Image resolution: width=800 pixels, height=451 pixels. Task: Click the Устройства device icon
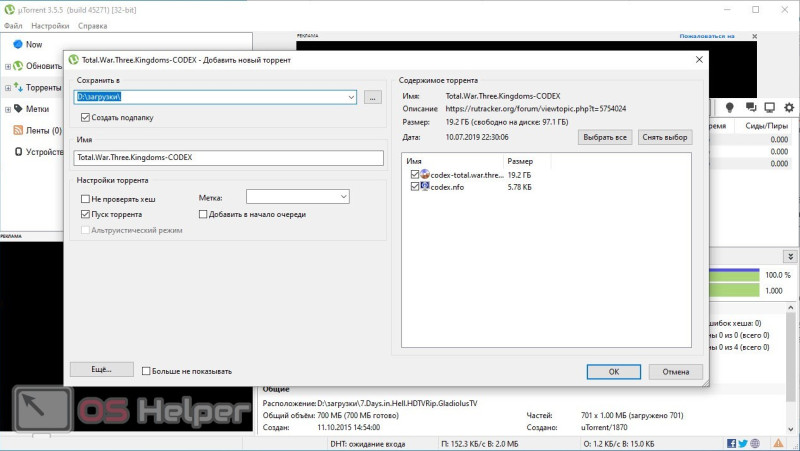coord(18,152)
